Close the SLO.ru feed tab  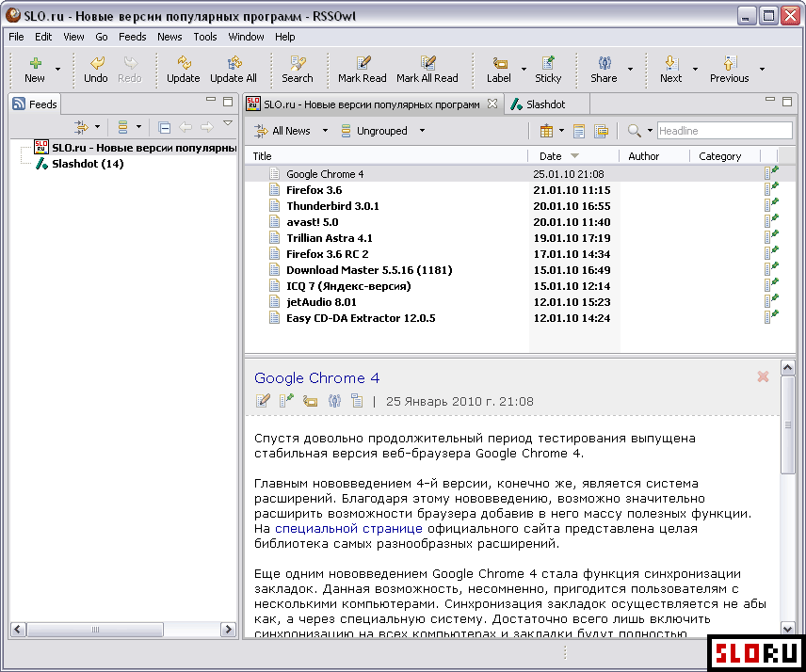tap(492, 104)
